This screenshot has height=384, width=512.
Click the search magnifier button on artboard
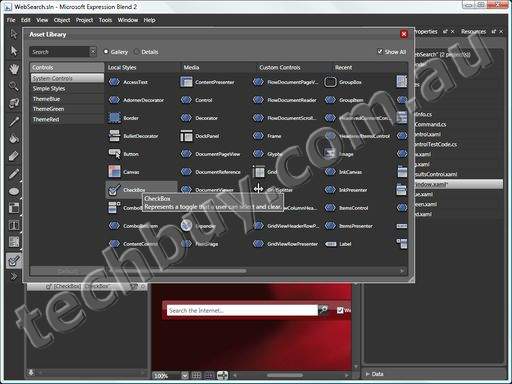click(x=323, y=310)
